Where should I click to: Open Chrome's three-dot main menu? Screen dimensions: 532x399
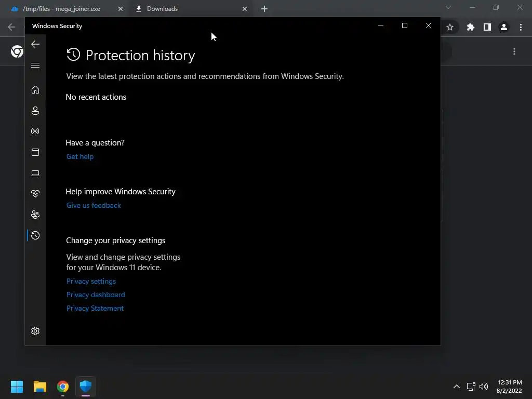[521, 27]
